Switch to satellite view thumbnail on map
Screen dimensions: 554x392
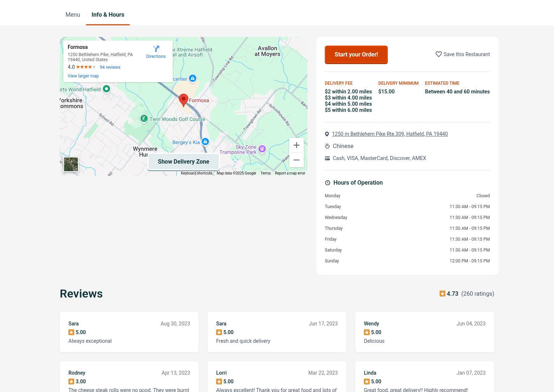(x=71, y=164)
